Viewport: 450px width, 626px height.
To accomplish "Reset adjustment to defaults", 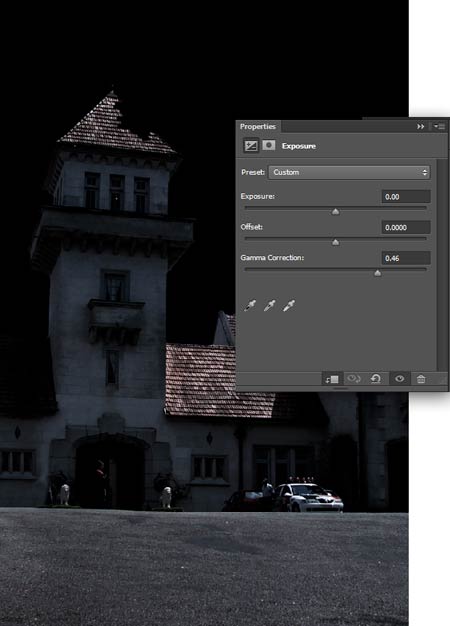I will [376, 378].
